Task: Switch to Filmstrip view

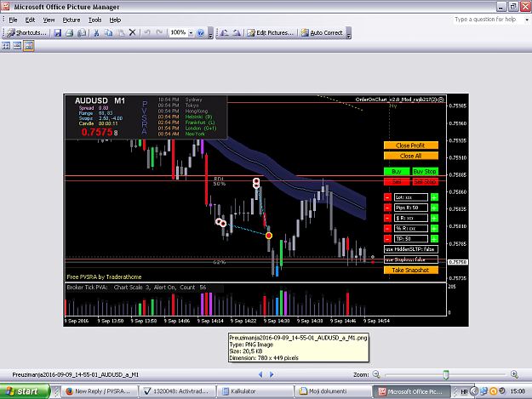Action: click(x=17, y=46)
